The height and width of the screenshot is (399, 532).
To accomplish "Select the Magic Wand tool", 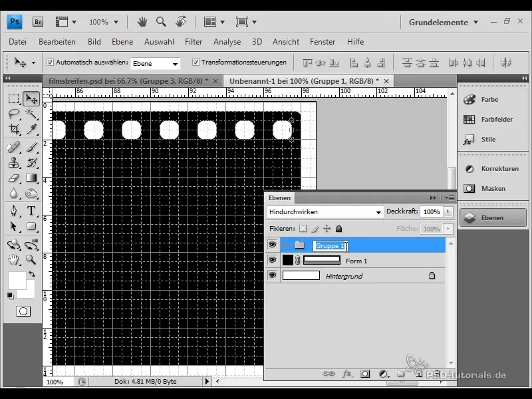I will coord(31,114).
